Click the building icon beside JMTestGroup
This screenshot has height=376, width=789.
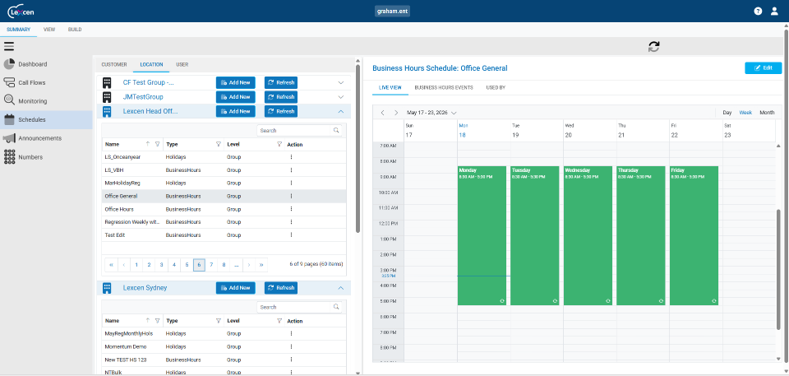pyautogui.click(x=107, y=97)
